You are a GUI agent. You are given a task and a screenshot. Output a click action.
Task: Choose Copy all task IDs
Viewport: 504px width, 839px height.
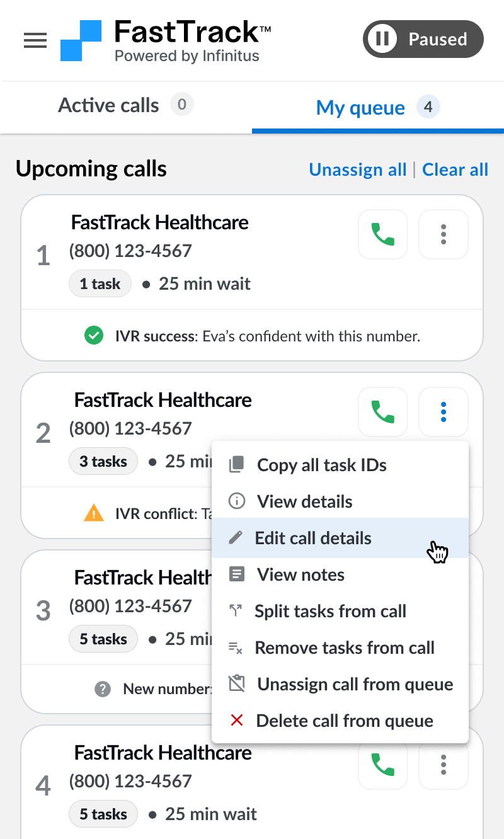[x=340, y=465]
